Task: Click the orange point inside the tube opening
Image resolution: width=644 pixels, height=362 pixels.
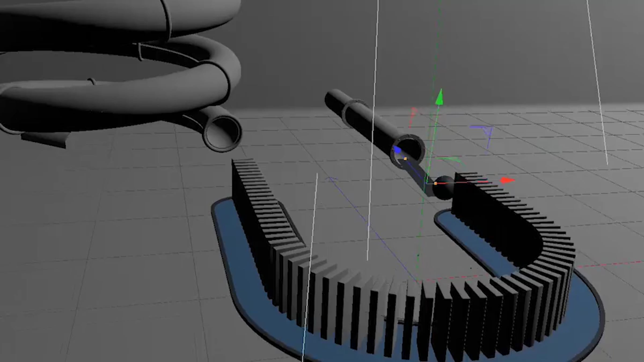Action: (x=405, y=159)
